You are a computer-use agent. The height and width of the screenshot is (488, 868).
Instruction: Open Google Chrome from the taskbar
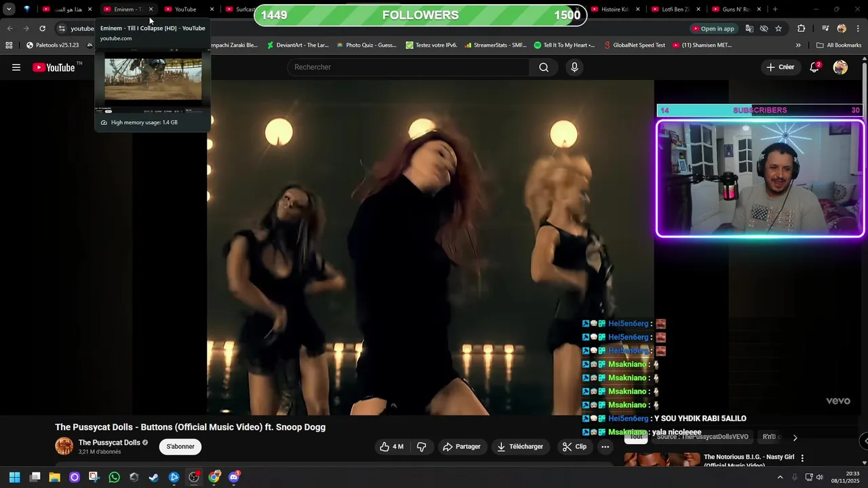coord(214,477)
